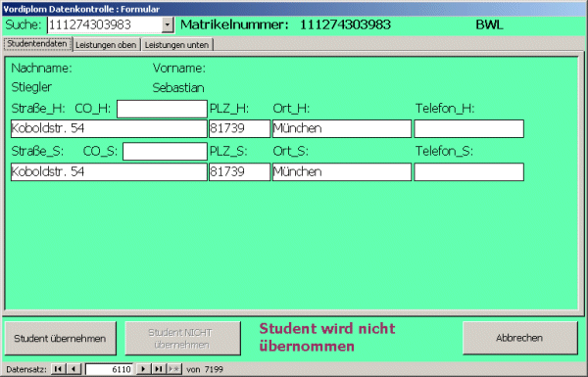Jump to last record icon
The width and height of the screenshot is (588, 377).
159,369
